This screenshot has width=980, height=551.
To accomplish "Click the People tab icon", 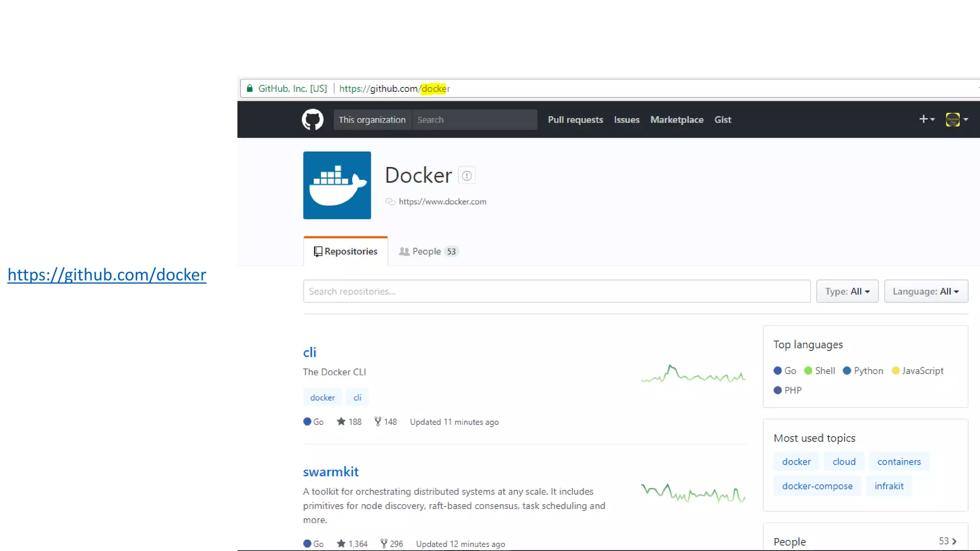I will point(404,252).
